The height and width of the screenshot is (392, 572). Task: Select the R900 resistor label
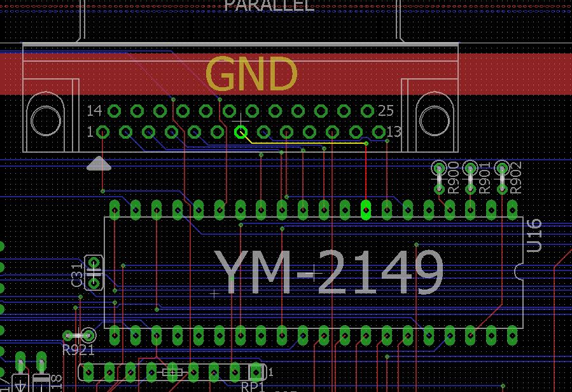click(453, 178)
